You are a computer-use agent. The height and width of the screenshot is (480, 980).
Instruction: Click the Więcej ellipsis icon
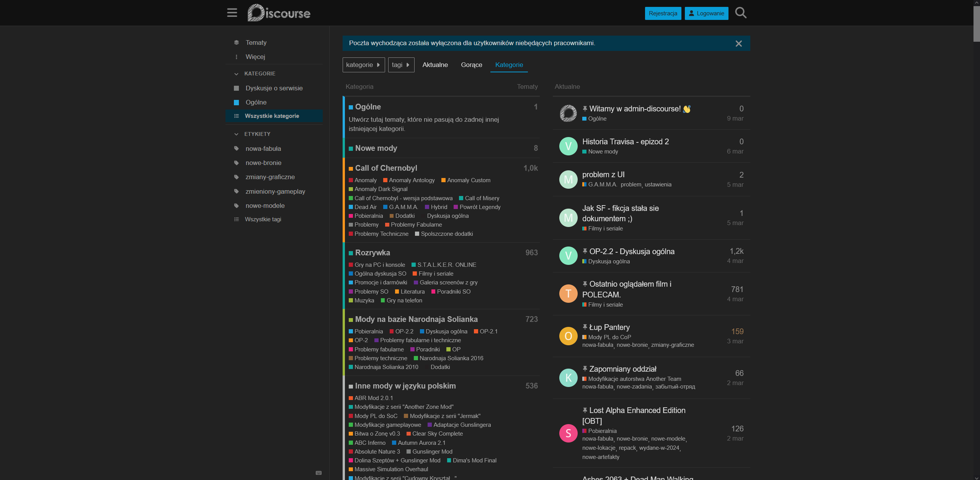[236, 57]
